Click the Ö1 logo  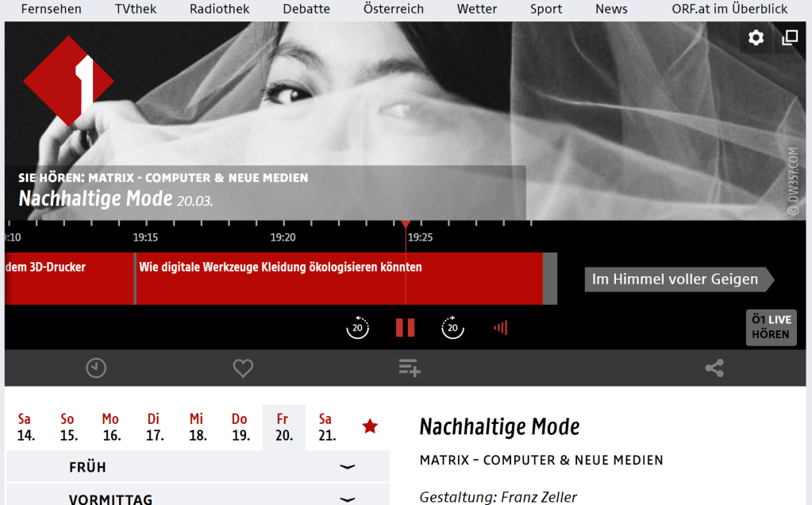click(69, 80)
